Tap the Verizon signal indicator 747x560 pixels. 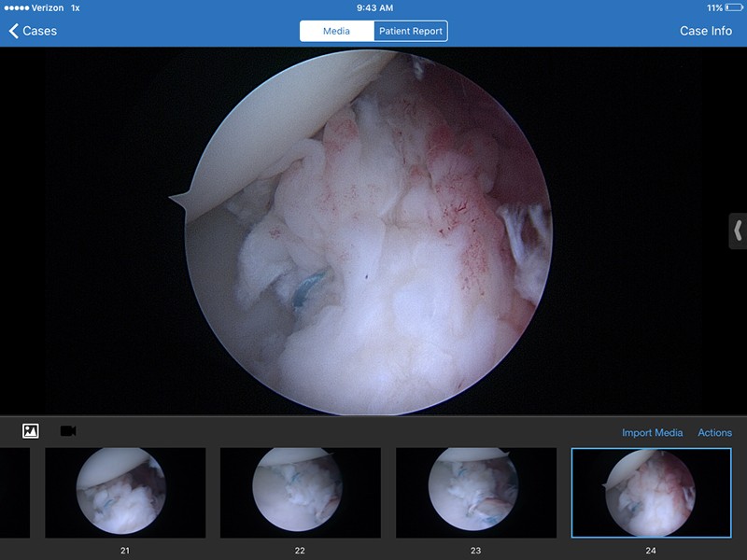34,8
